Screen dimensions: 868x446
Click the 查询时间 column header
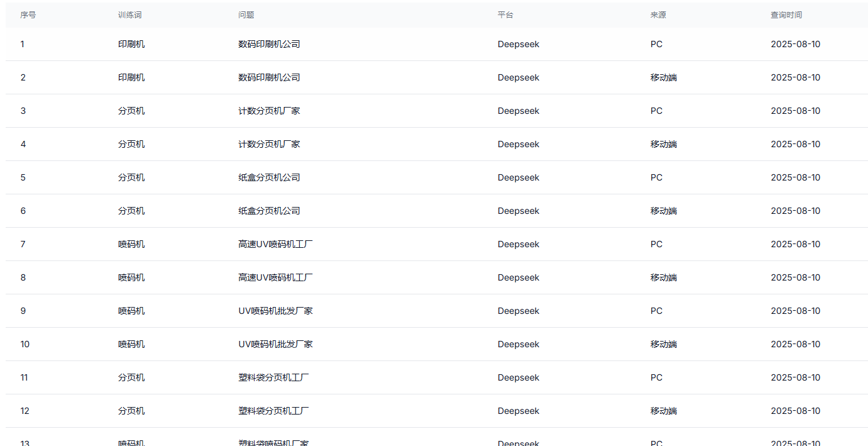(786, 15)
